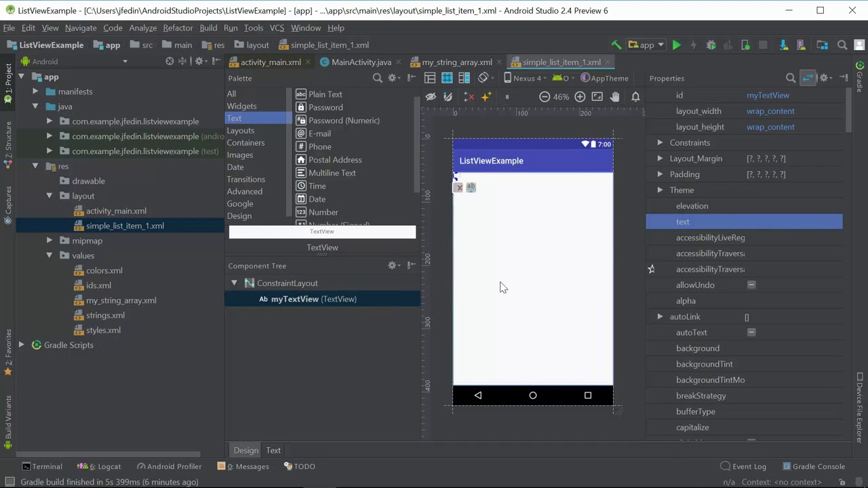Toggle allowUndo property checkbox
Viewport: 868px width, 488px height.
751,285
